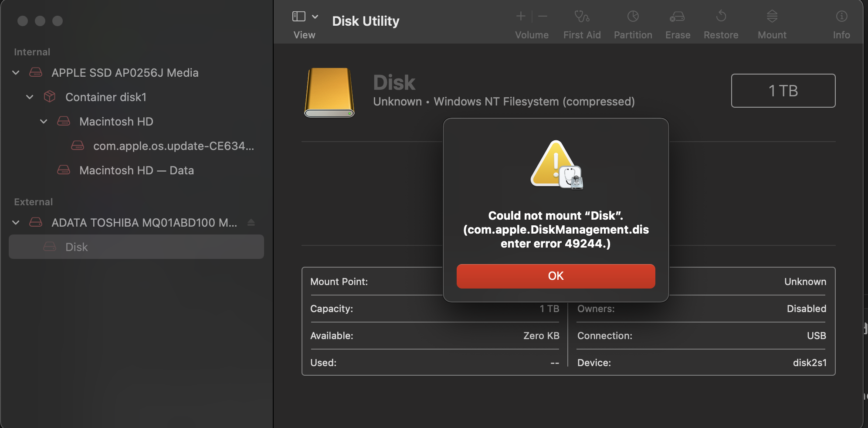Click the Device value disk2s1

point(810,363)
